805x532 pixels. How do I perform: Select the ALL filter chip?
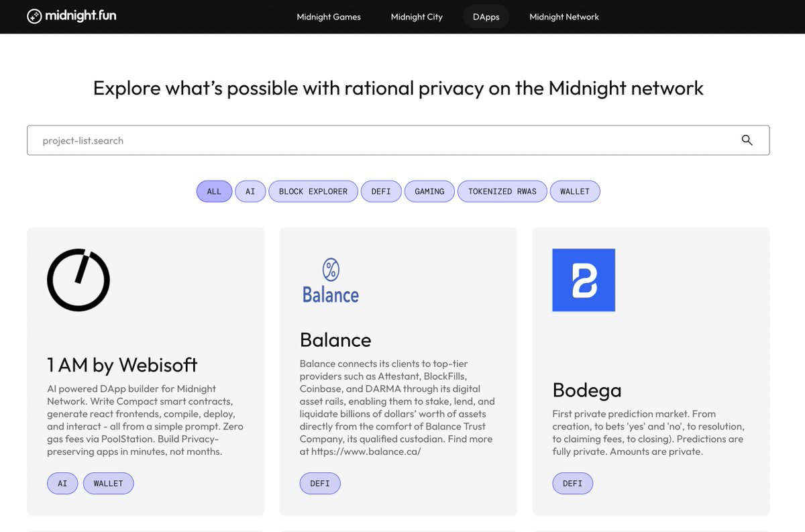214,191
